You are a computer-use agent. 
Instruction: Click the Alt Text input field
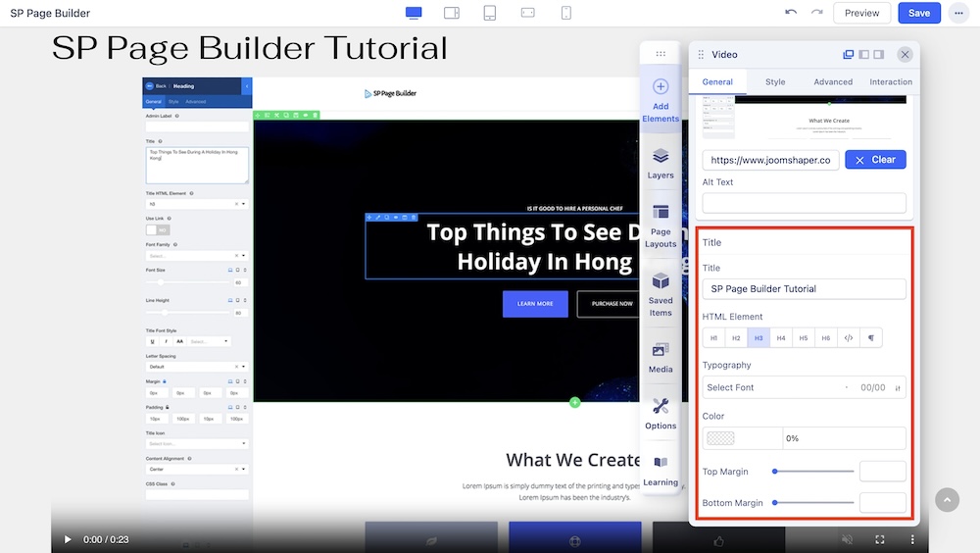[804, 203]
